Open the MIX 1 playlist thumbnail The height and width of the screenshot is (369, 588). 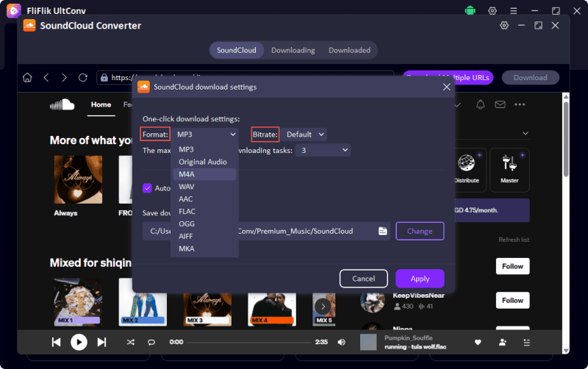(78, 302)
